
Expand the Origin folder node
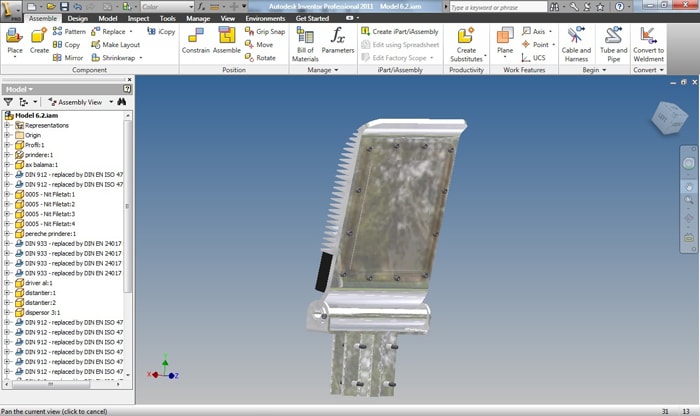coord(8,135)
